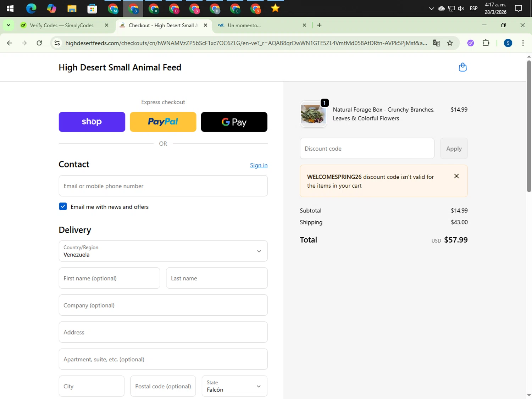Dismiss the WELCOMESPRING26 invalid code message
The image size is (532, 399).
(456, 176)
